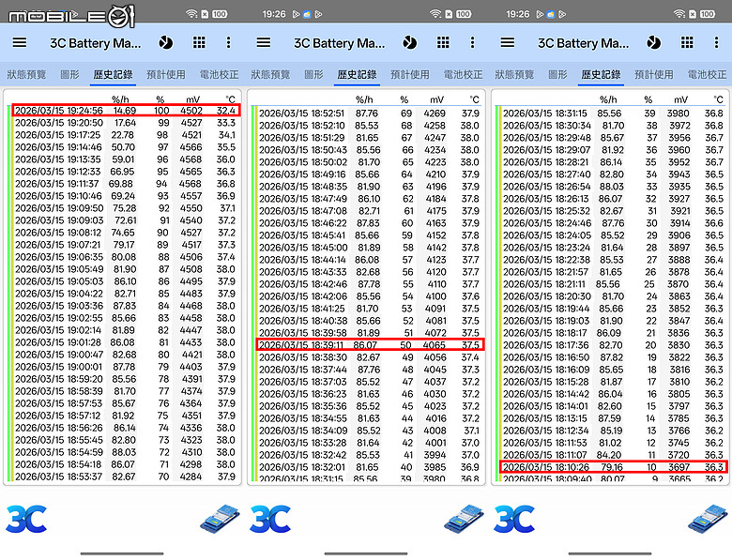Screen dimensions: 732x560
Task: Tap 19:26 clock in middle screenshot status bar
Action: pyautogui.click(x=274, y=14)
